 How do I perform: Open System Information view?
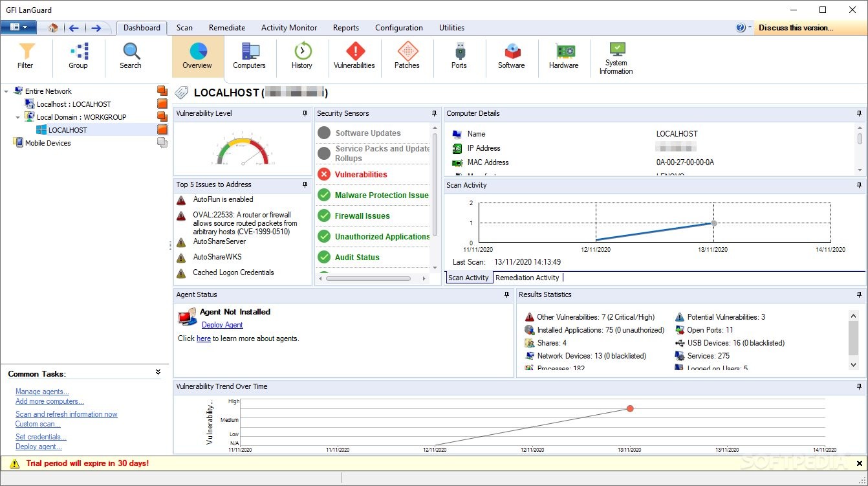click(x=615, y=57)
